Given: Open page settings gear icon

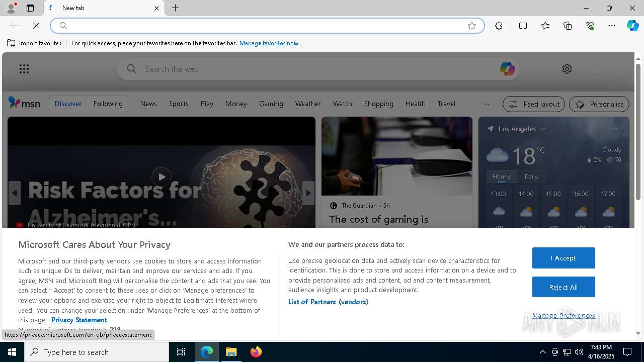Looking at the screenshot, I should pos(567,69).
